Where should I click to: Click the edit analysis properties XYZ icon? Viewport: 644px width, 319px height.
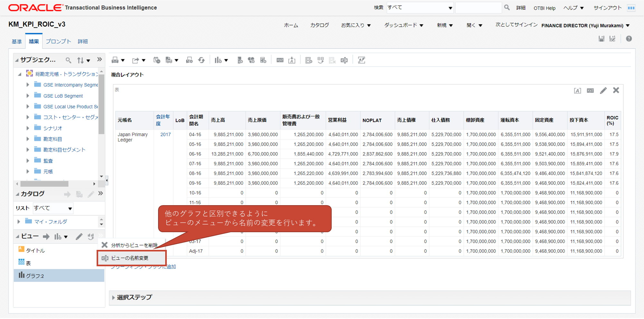280,60
